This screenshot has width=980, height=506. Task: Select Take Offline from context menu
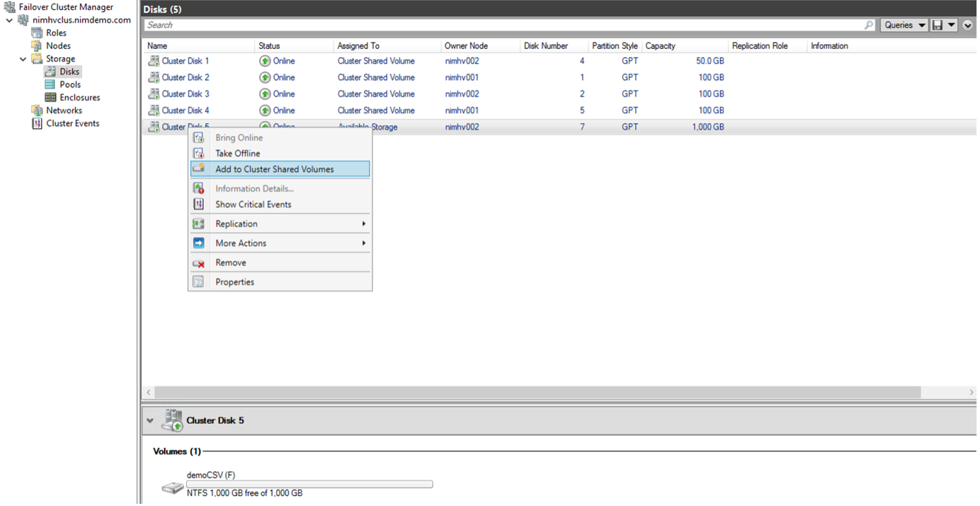[237, 154]
